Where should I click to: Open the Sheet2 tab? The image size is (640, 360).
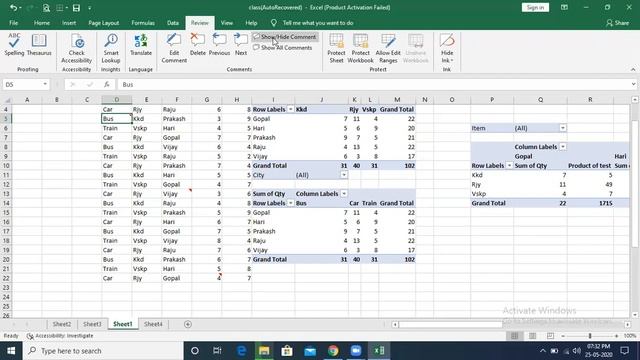pos(62,324)
